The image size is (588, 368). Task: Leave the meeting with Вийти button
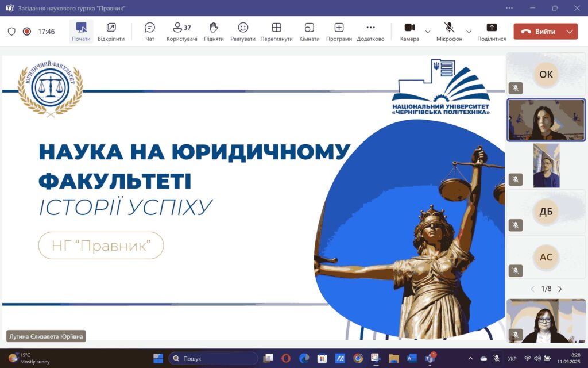pos(537,32)
